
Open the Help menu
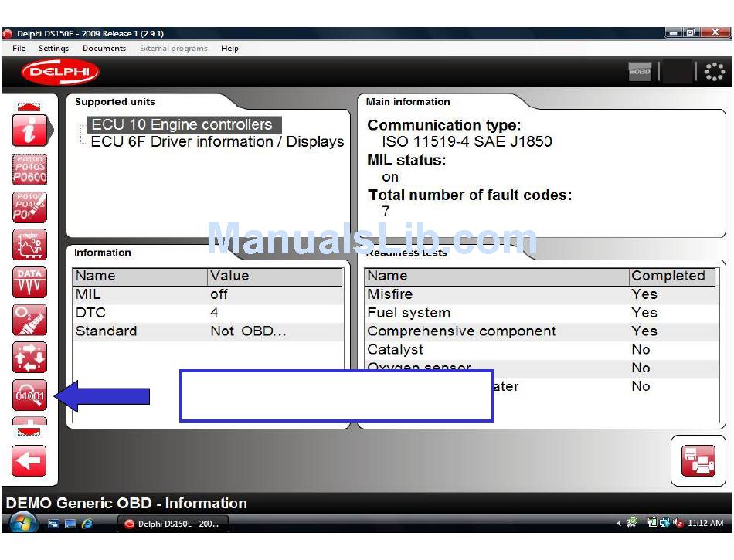[x=229, y=48]
